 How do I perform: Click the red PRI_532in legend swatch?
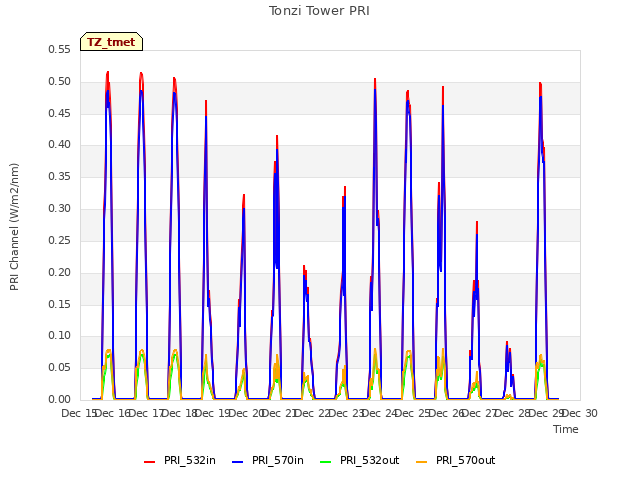pos(149,462)
